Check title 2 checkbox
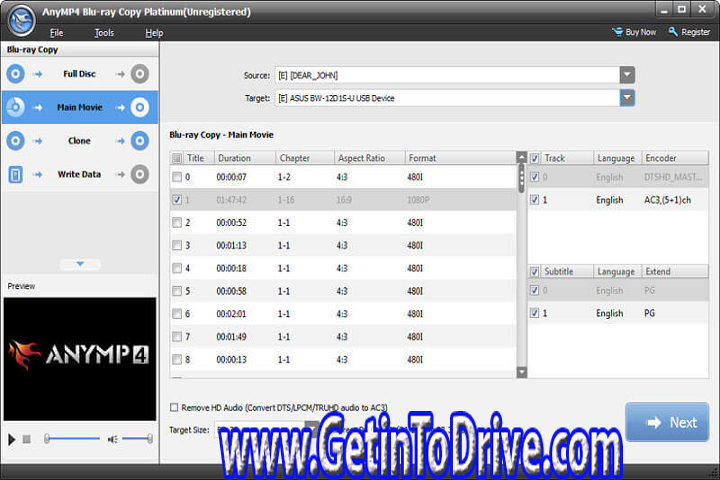 [177, 223]
